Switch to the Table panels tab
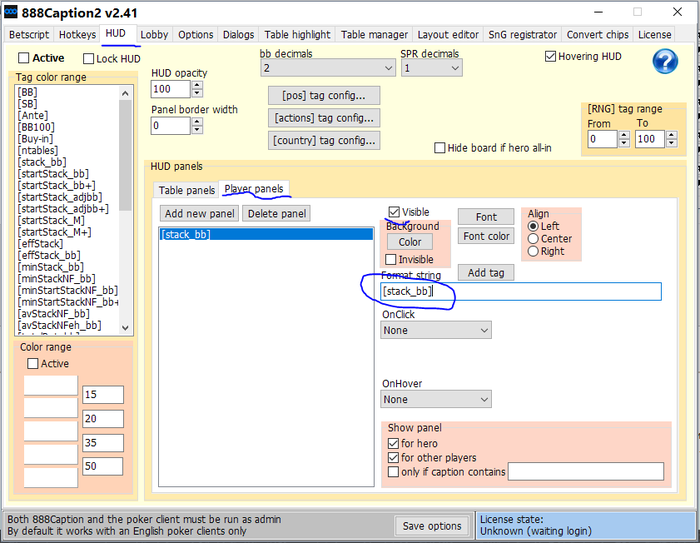Screen dimensions: 700x543 tap(187, 190)
